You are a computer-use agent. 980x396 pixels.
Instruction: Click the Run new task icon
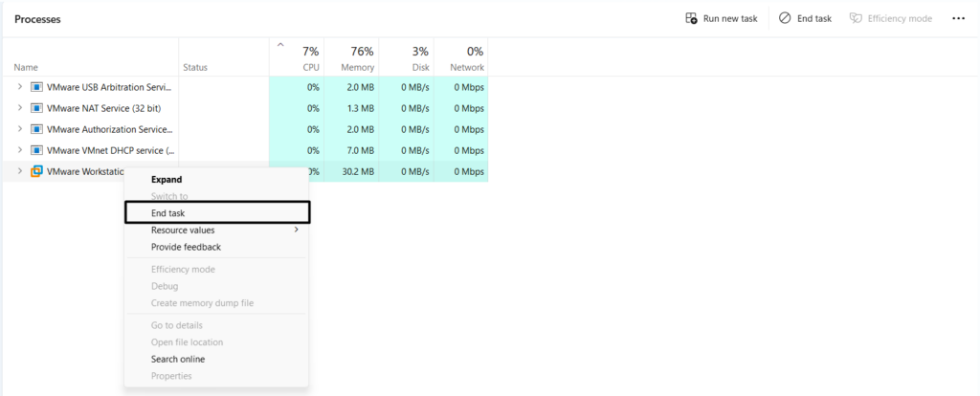click(691, 19)
